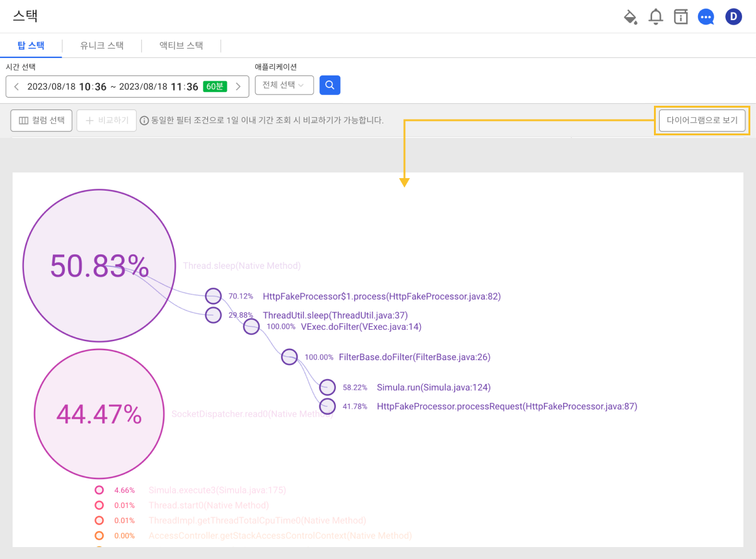Click text Thread.sleep(Native Method)
Image resolution: width=756 pixels, height=559 pixels.
coord(242,266)
